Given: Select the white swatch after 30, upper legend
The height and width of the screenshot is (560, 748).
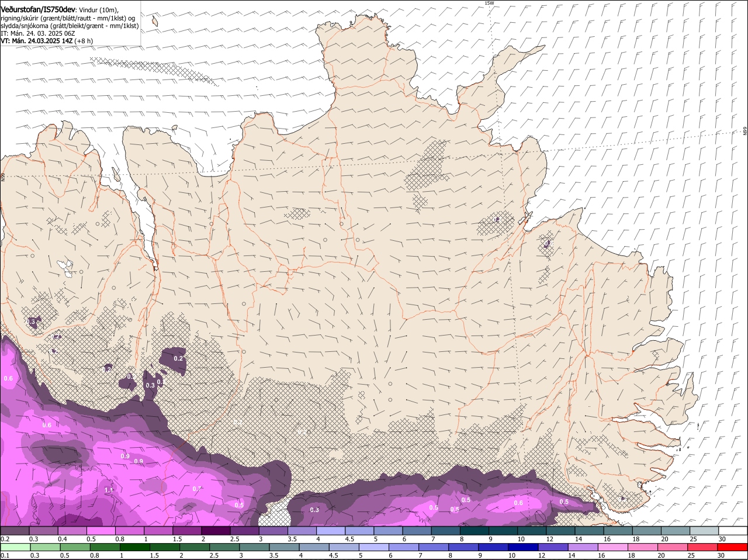Looking at the screenshot, I should pyautogui.click(x=733, y=531).
